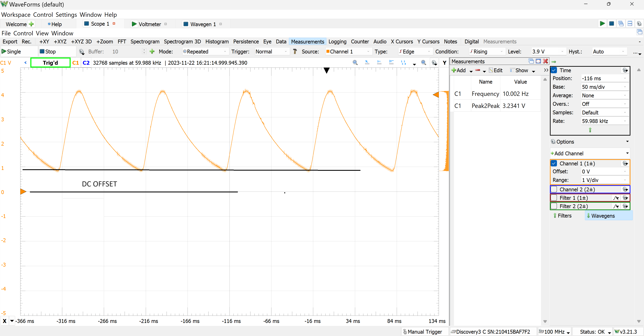This screenshot has width=644, height=336.
Task: Stop all instruments with the blue square icon
Action: click(611, 24)
